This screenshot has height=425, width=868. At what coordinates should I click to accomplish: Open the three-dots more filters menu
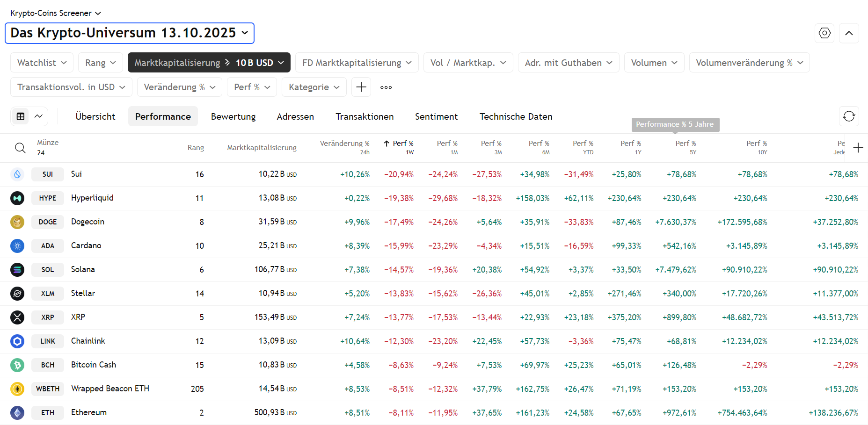pyautogui.click(x=386, y=87)
